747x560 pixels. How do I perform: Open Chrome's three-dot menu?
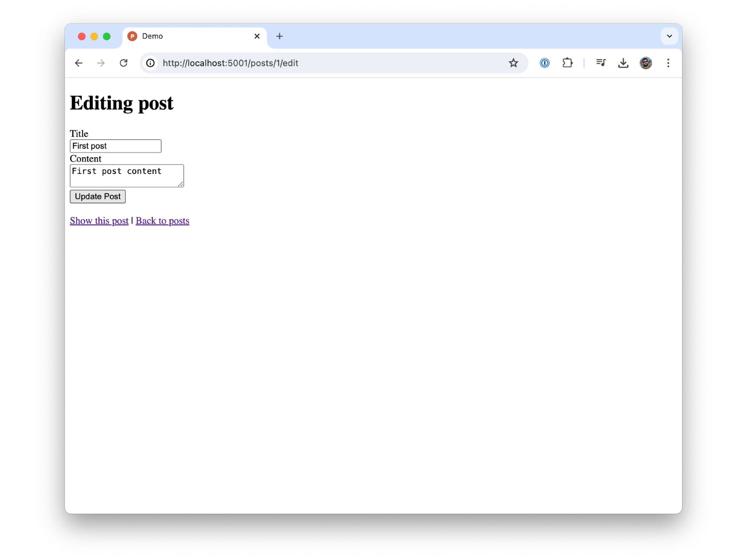coord(668,63)
